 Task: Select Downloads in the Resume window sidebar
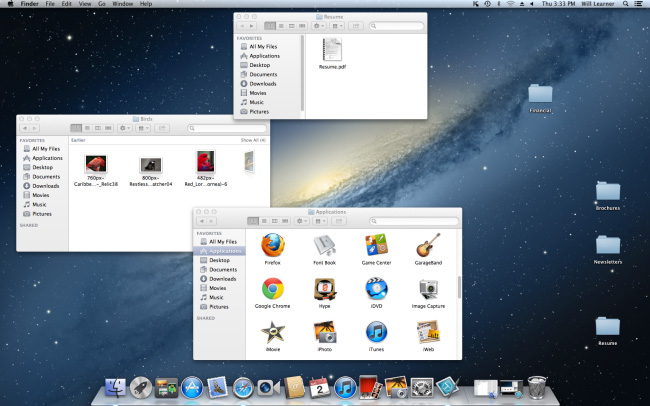[x=263, y=83]
